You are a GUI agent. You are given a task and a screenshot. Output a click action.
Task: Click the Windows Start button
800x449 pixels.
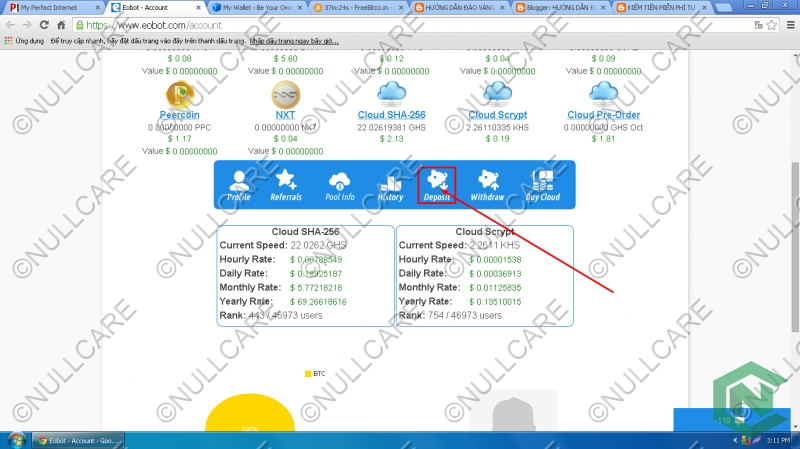pos(15,440)
